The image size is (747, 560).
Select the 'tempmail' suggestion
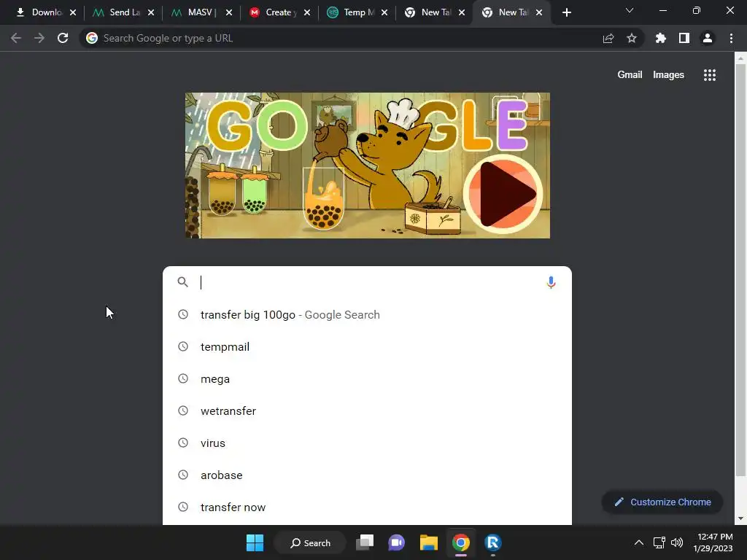(x=367, y=346)
